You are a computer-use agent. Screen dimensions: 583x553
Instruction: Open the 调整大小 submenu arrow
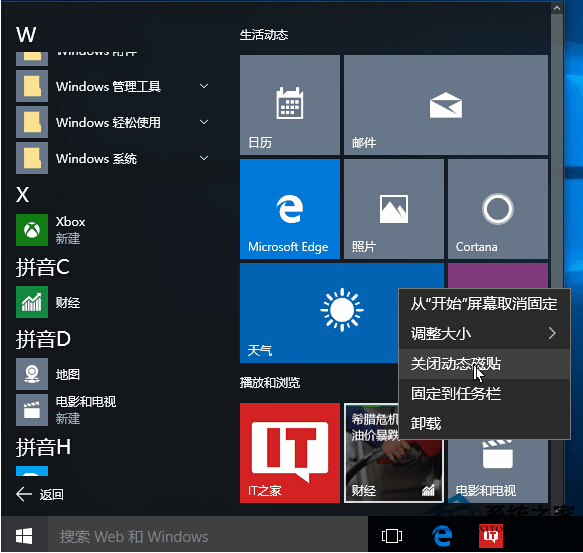(552, 333)
